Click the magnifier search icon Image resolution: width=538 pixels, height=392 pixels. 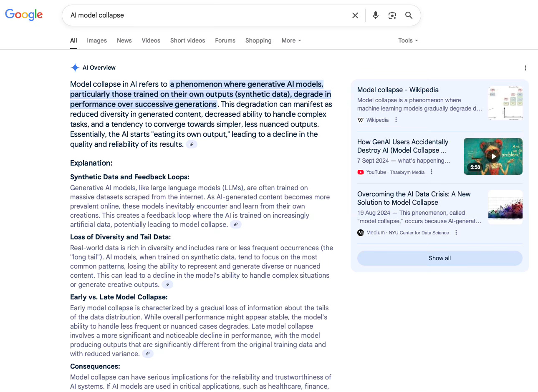click(x=409, y=15)
